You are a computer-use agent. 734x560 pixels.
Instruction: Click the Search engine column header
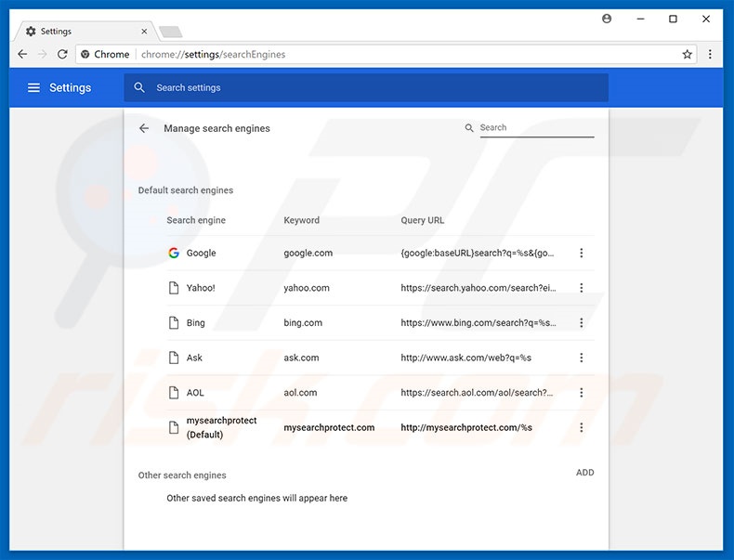coord(196,220)
